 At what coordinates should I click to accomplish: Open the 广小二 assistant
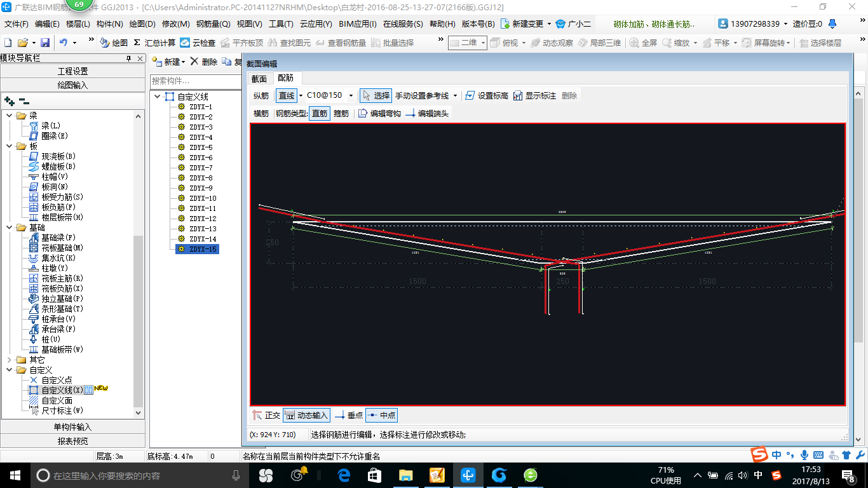573,24
